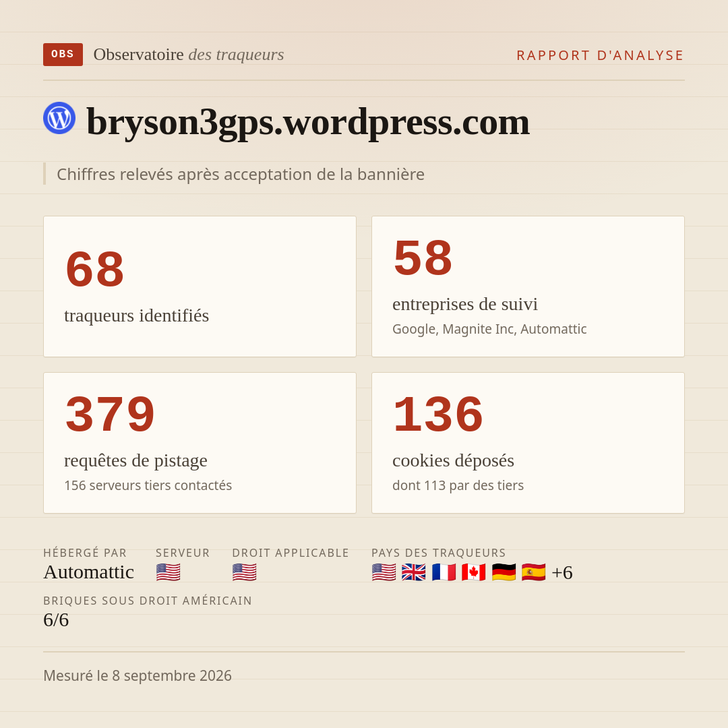The height and width of the screenshot is (728, 728).
Task: Click the US flag in Pays des traqueurs
Action: 384,572
